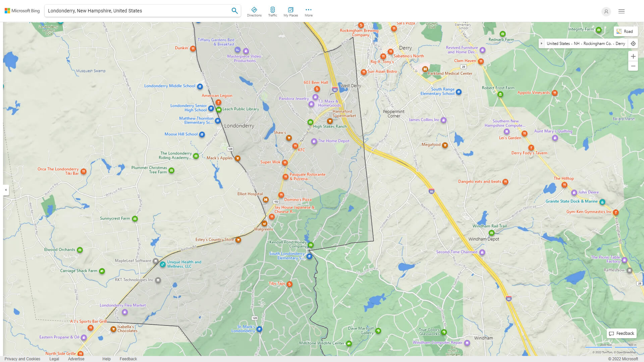Screen dimensions: 644x362
Task: Open the user account icon
Action: (606, 11)
